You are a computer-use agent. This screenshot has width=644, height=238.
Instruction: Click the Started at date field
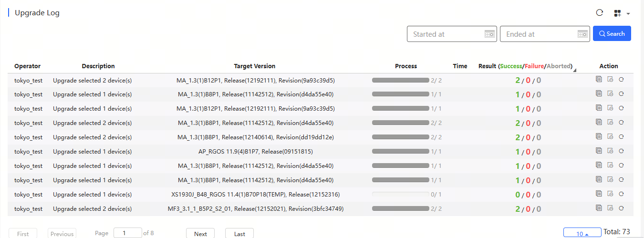tap(452, 34)
